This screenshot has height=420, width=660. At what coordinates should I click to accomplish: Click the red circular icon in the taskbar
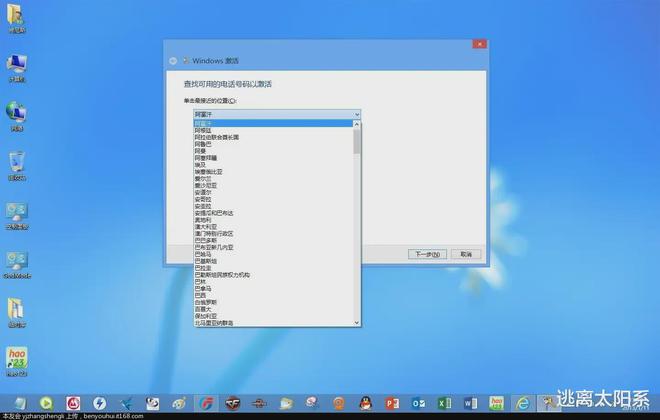coord(73,403)
